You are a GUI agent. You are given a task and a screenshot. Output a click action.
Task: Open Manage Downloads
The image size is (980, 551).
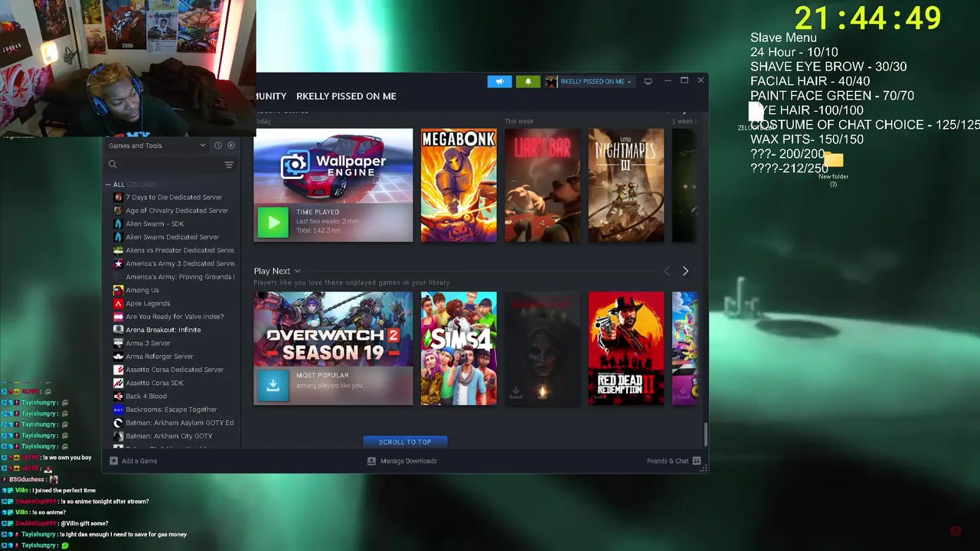pos(408,461)
